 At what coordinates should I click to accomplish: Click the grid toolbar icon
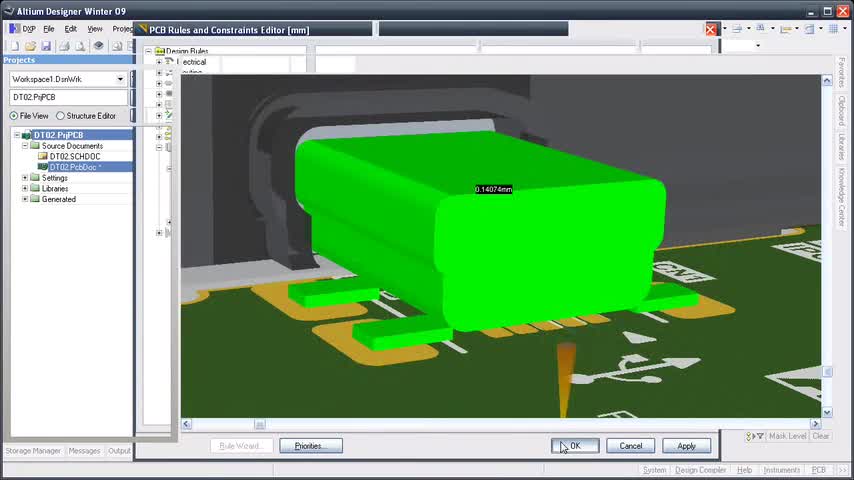pyautogui.click(x=833, y=29)
